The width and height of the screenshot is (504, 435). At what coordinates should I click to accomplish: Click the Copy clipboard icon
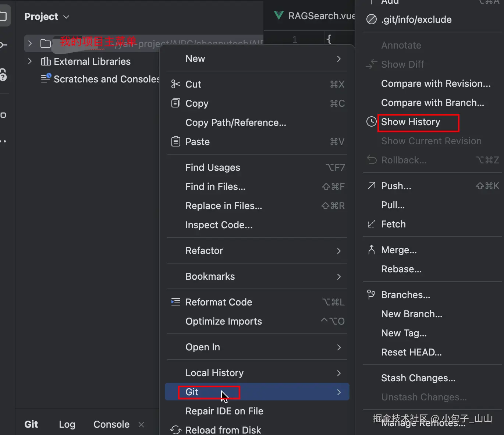pos(176,103)
